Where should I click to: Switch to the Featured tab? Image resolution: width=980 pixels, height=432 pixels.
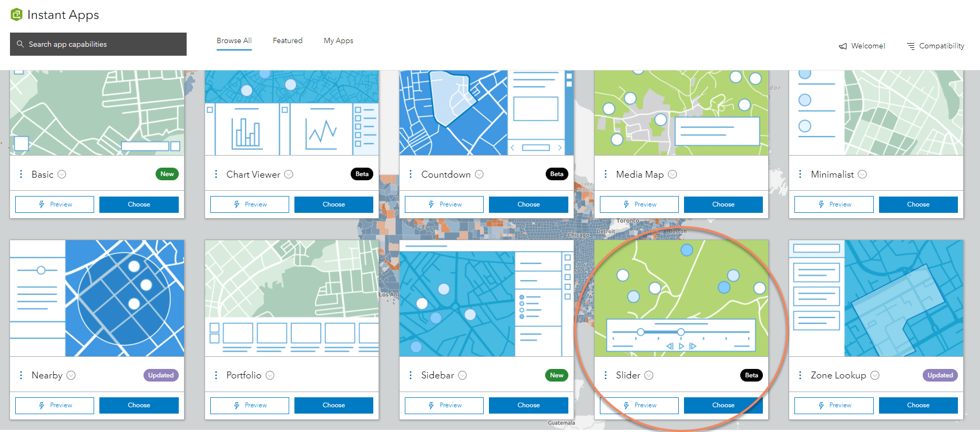[x=288, y=41]
